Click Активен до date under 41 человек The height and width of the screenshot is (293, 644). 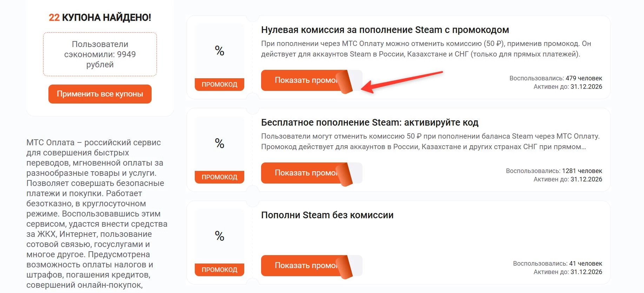pos(567,272)
